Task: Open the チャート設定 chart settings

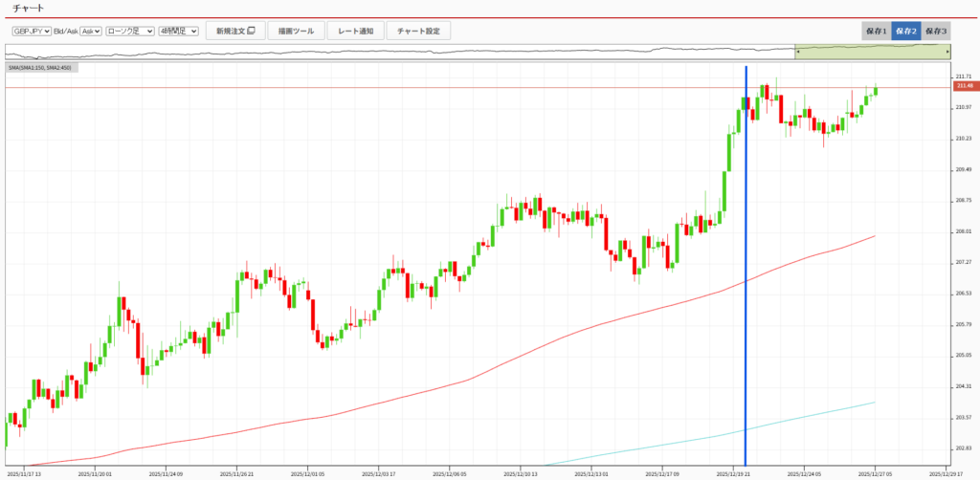Action: pos(418,32)
